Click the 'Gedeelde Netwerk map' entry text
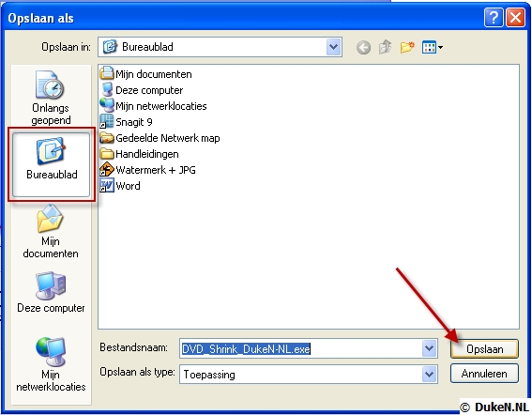Viewport: 532px width, 415px height. click(x=168, y=138)
